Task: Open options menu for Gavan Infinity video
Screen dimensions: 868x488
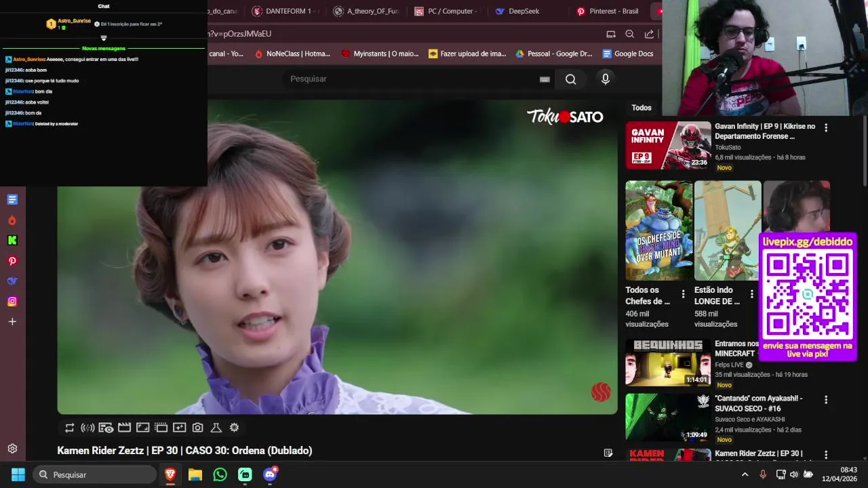Action: (826, 127)
